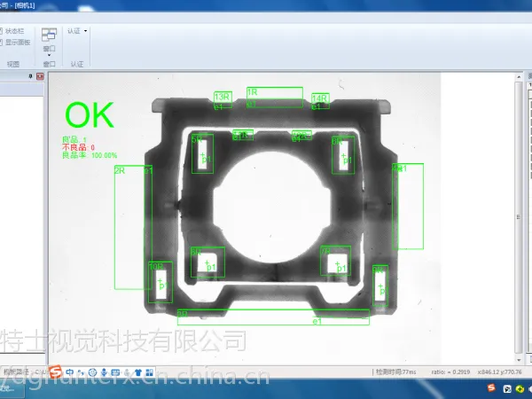The image size is (532, 399).
Task: Expand the 窗口 dropdown arrow
Action: [x=49, y=55]
